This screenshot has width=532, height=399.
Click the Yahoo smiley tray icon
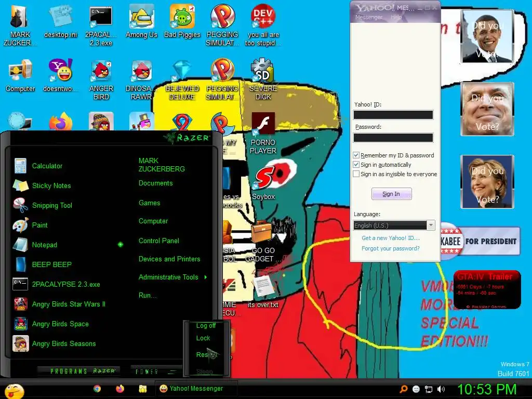pos(416,389)
